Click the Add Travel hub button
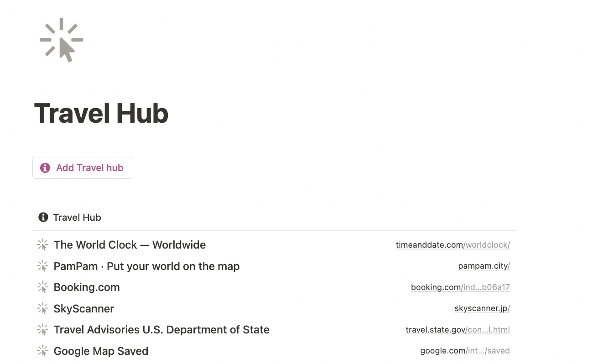This screenshot has height=364, width=593. 82,168
